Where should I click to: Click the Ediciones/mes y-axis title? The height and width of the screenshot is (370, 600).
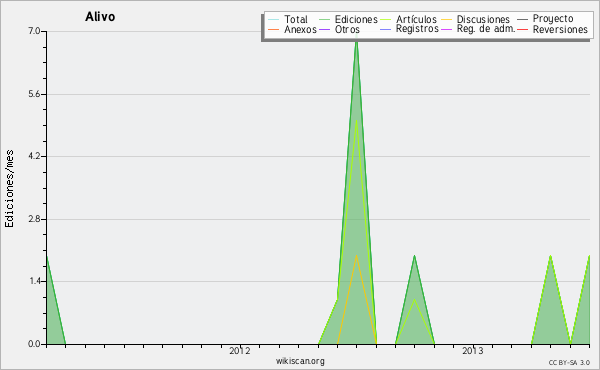pyautogui.click(x=9, y=189)
